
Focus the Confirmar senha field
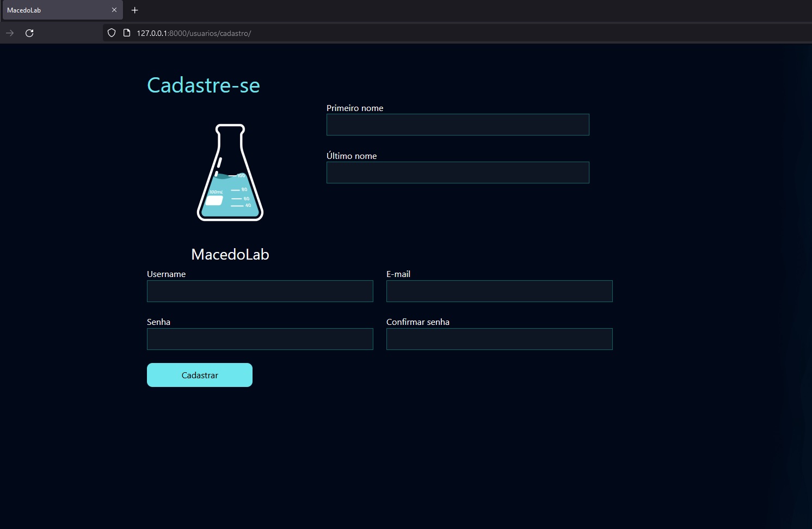(499, 339)
